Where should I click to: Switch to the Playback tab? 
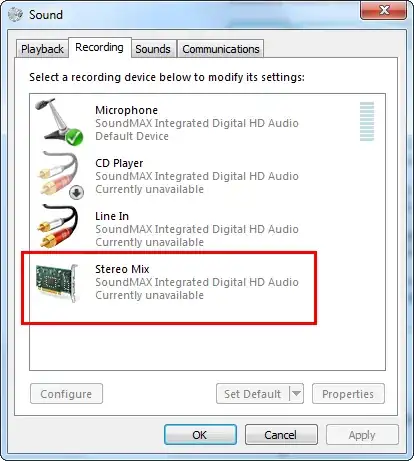[x=42, y=49]
